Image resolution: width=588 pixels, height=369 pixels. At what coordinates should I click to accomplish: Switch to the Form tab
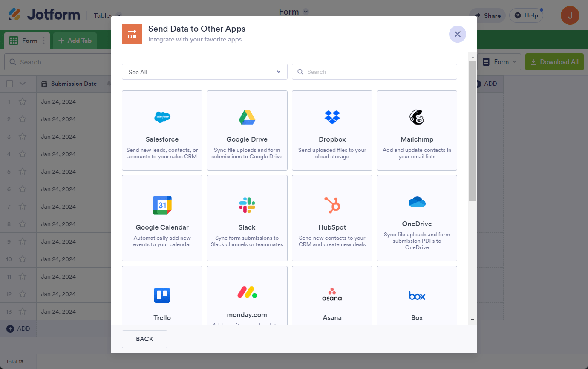pos(27,41)
